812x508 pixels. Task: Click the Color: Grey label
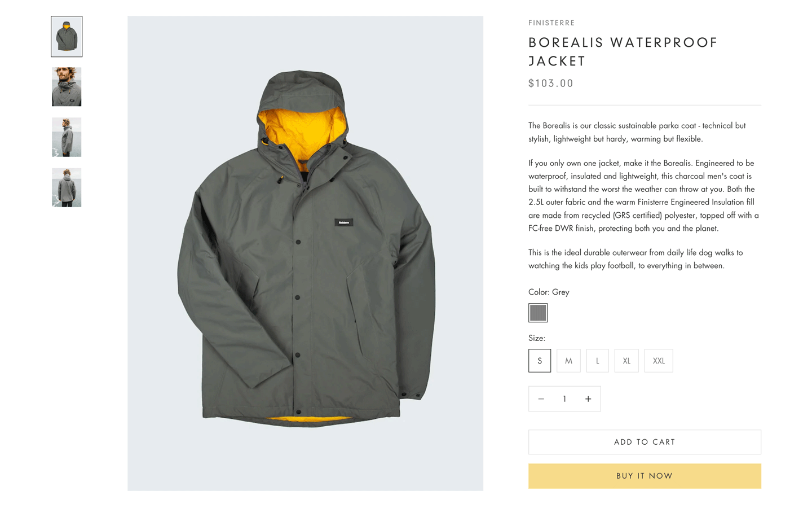pyautogui.click(x=549, y=292)
